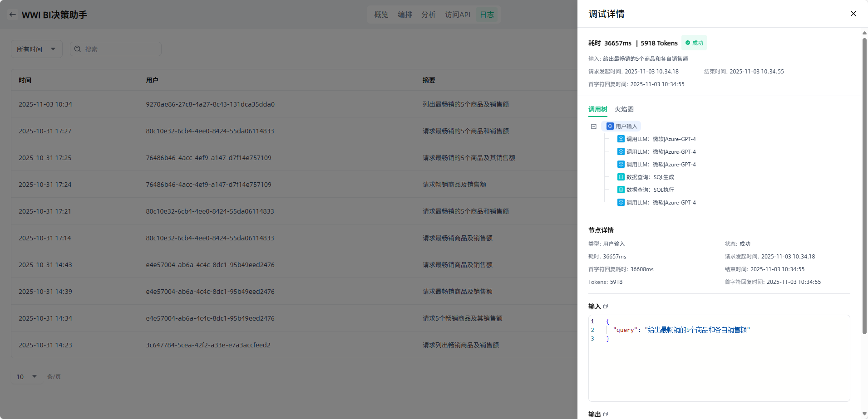
Task: Go to the 访问API tab
Action: (457, 15)
